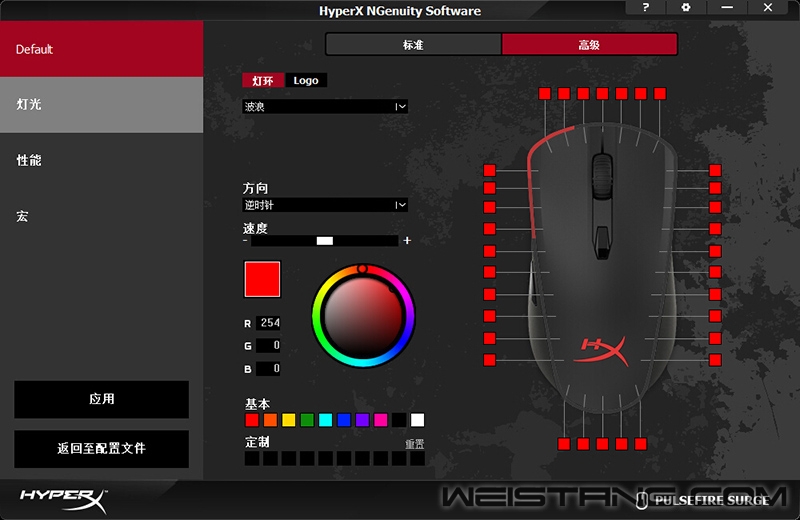Click the first empty 定制 custom color slot
800x520 pixels.
tap(252, 458)
